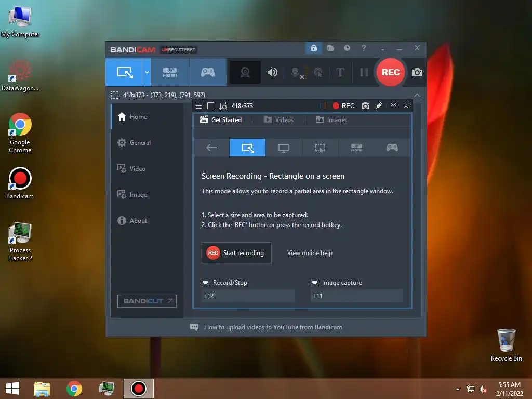Open the scheduled recording clock icon

click(x=347, y=48)
